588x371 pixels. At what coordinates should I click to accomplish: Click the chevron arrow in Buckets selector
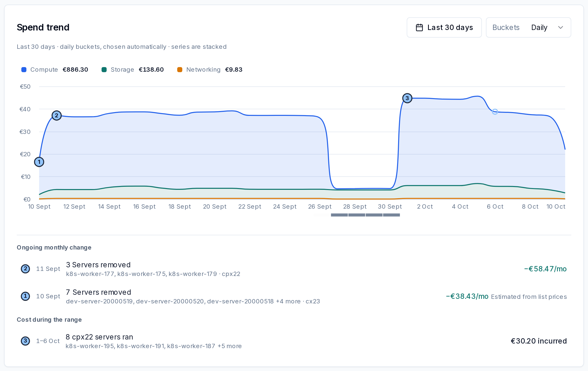click(x=561, y=27)
